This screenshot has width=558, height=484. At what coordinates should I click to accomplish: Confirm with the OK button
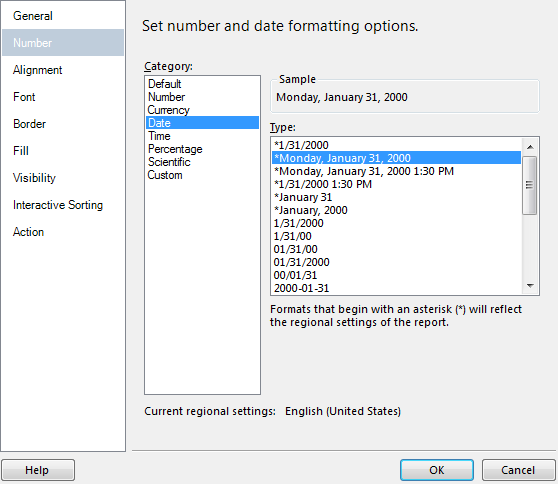pyautogui.click(x=437, y=470)
